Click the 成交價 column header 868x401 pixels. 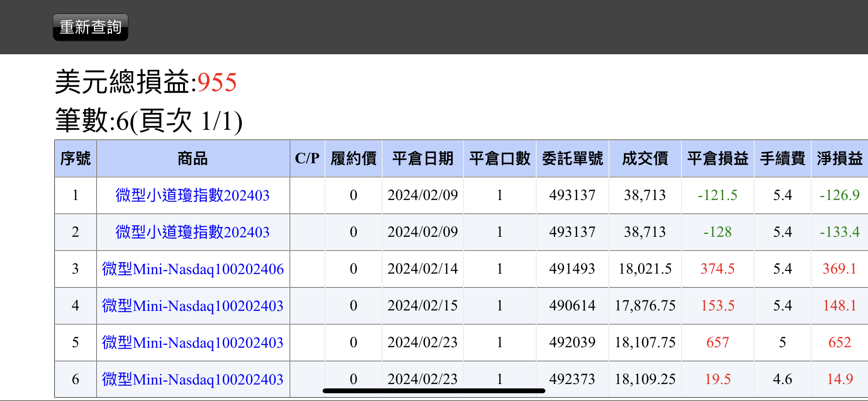click(x=645, y=158)
